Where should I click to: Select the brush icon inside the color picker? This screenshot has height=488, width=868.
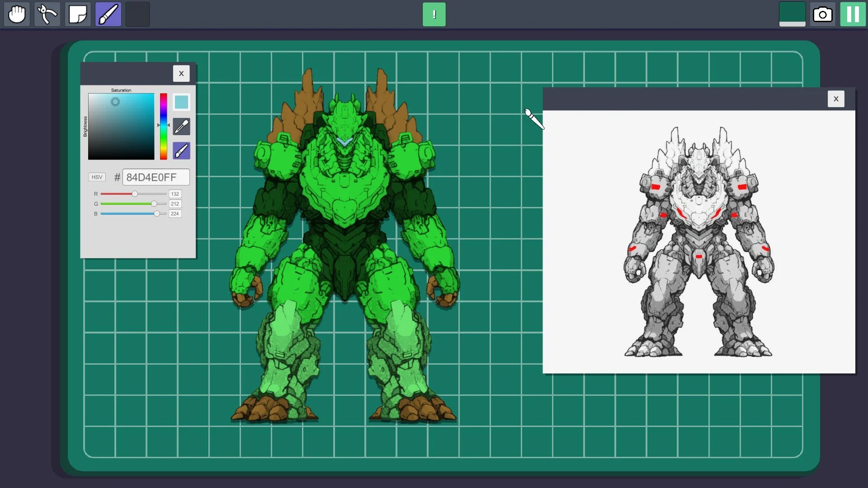tap(181, 150)
